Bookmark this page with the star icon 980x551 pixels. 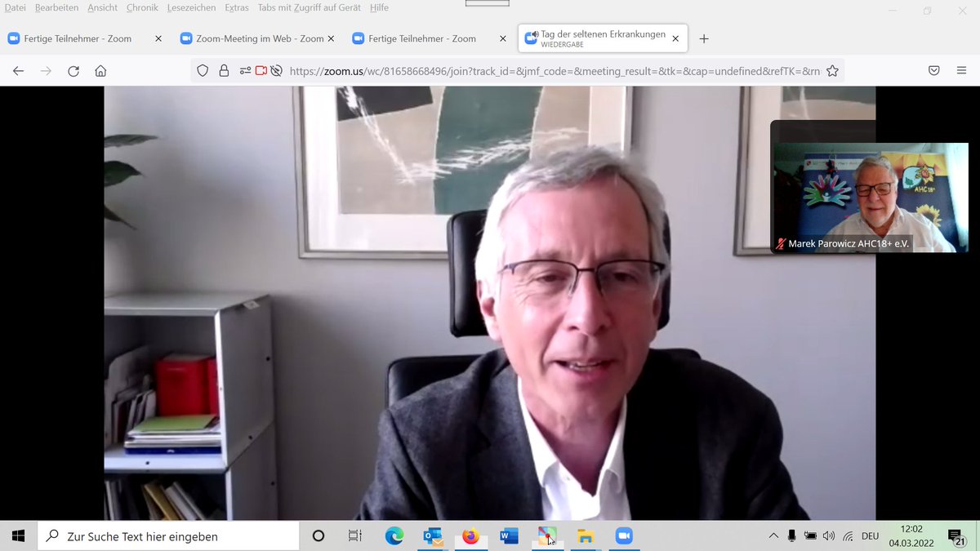click(832, 71)
